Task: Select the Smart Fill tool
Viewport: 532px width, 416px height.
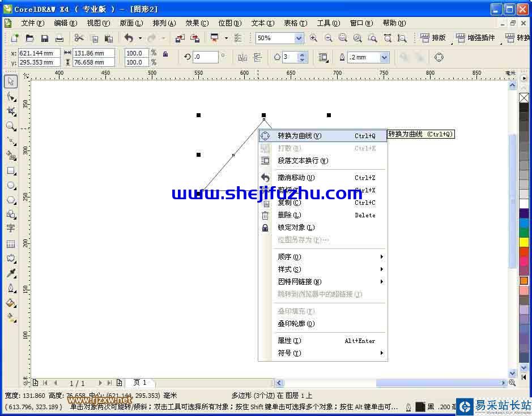Action: pos(11,156)
